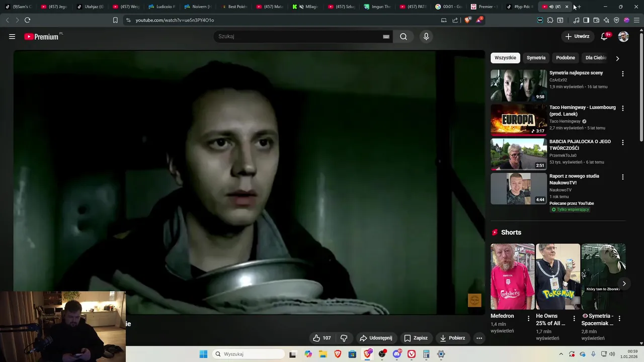The height and width of the screenshot is (362, 644).
Task: Open Brave Shields lion icon
Action: pos(467,20)
